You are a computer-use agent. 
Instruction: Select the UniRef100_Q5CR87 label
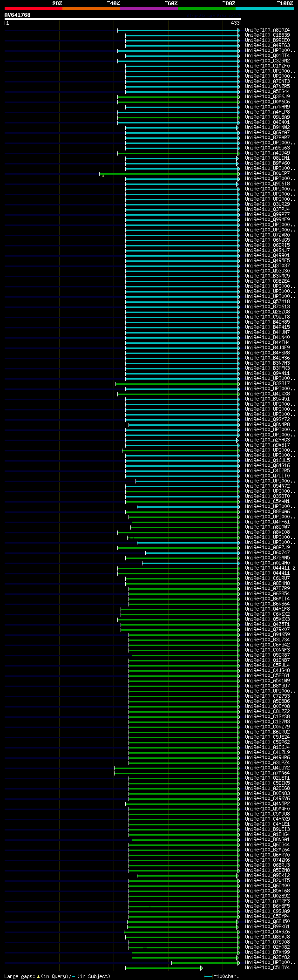pos(267,655)
